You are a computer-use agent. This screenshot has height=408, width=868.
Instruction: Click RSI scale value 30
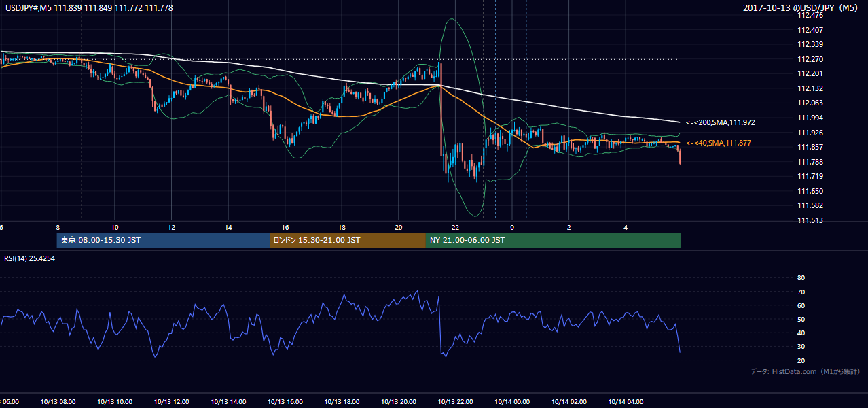[801, 347]
